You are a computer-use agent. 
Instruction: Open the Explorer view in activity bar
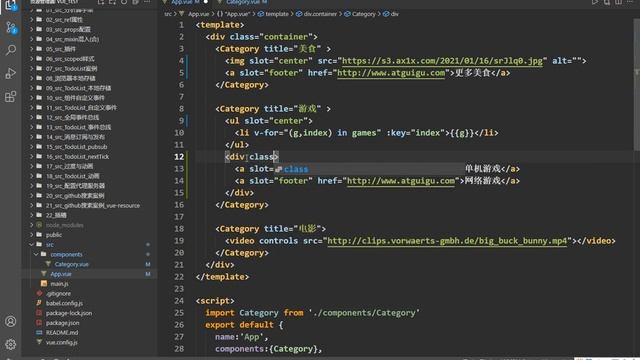click(x=11, y=5)
